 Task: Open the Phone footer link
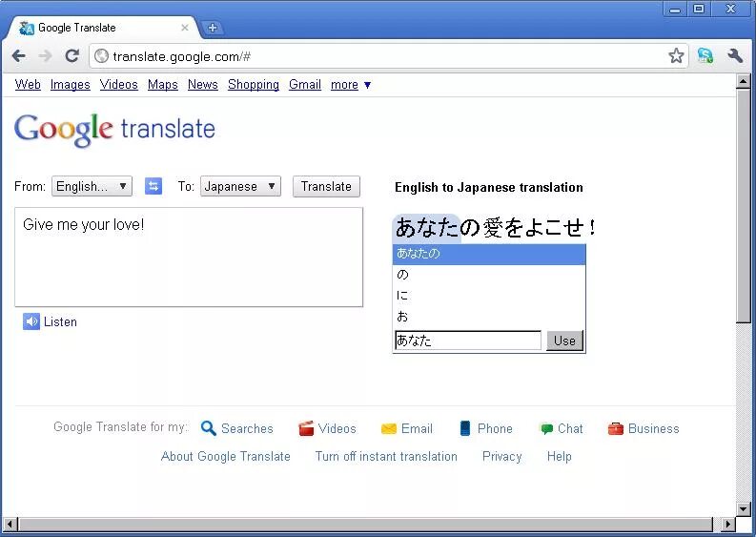pyautogui.click(x=495, y=428)
